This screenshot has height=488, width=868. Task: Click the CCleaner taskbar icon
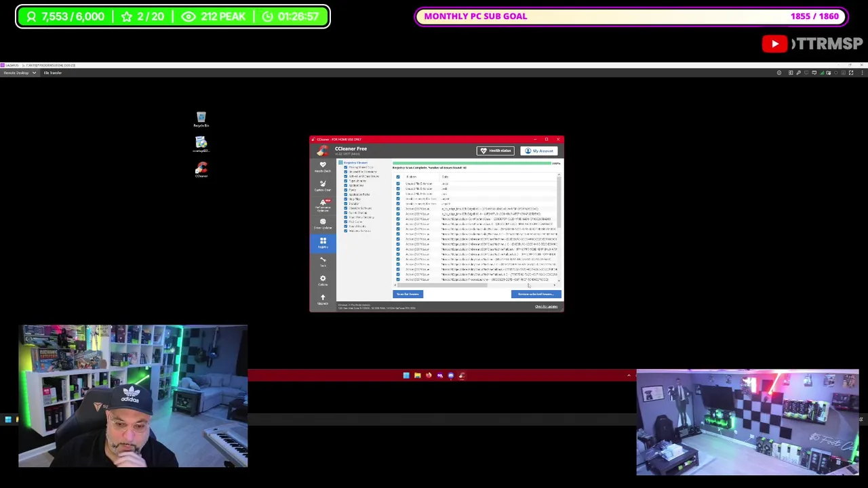pos(462,375)
